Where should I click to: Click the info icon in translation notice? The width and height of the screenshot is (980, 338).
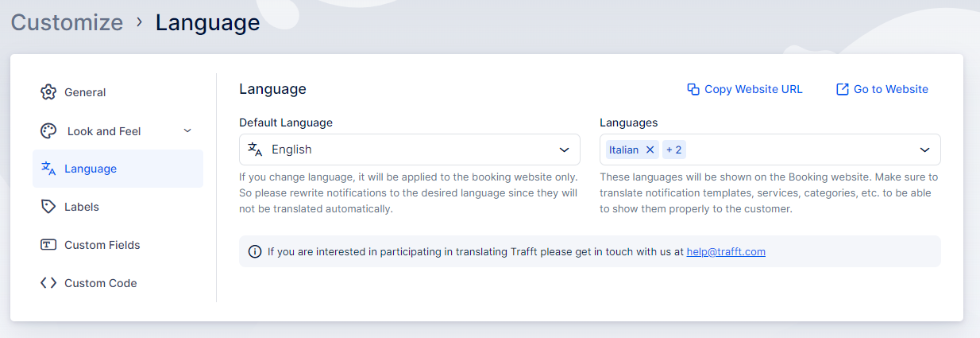pyautogui.click(x=255, y=251)
